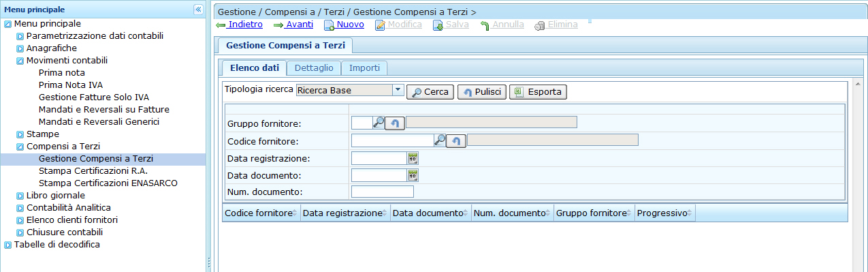Screen dimensions: 868x272
Task: Click the Elimina toolbar link
Action: (556, 25)
